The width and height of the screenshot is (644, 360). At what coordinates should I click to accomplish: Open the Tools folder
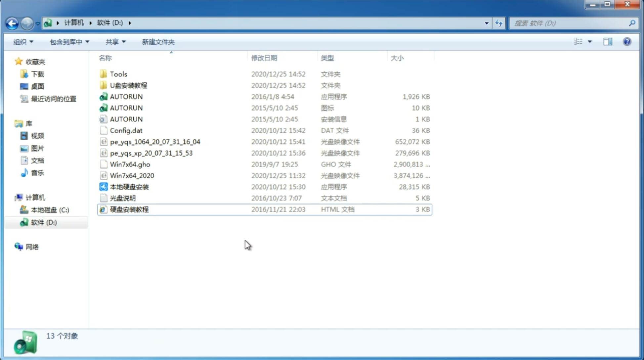[118, 74]
